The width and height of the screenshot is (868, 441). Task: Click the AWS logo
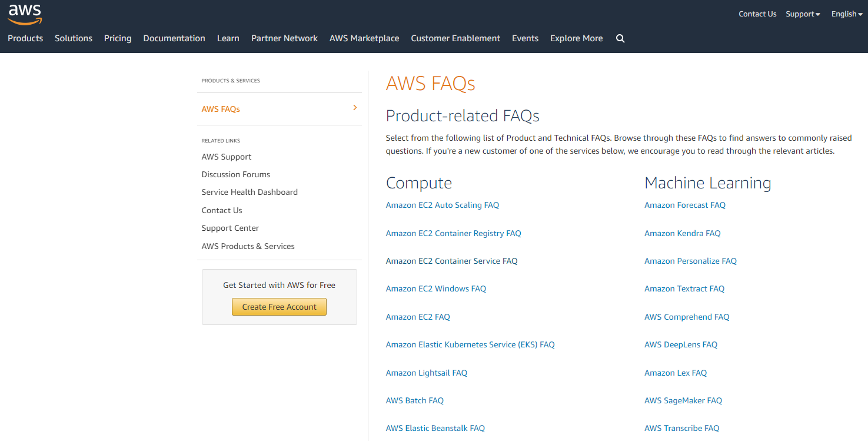(x=25, y=14)
